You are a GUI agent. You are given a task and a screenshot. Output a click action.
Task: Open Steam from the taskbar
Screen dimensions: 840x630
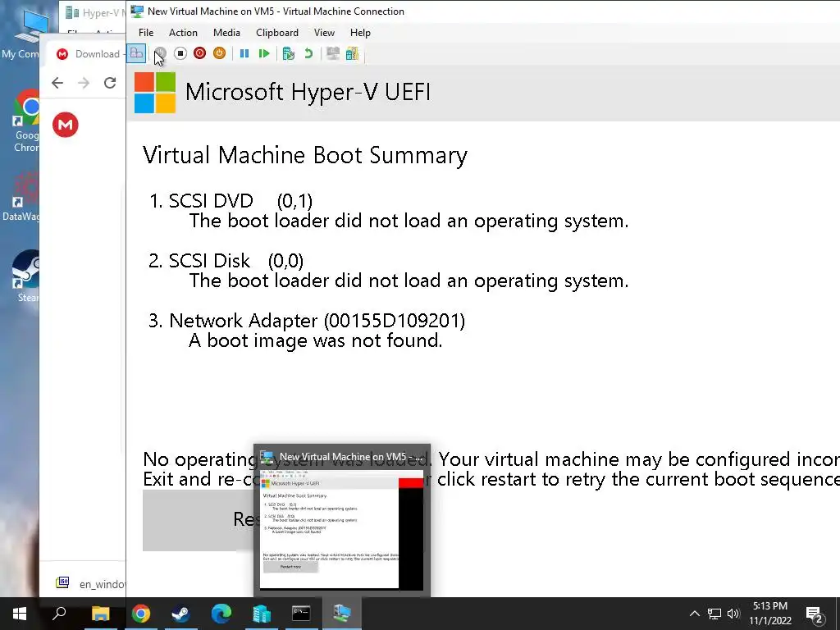click(x=180, y=614)
